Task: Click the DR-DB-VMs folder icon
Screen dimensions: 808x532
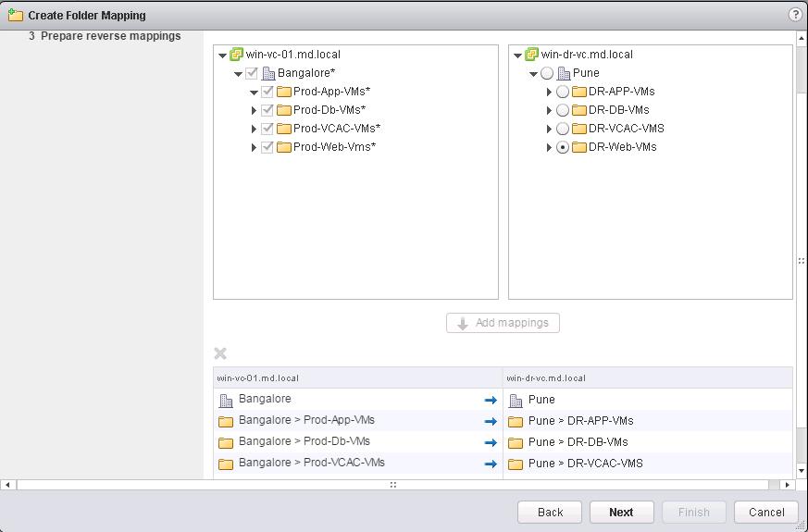Action: tap(579, 110)
